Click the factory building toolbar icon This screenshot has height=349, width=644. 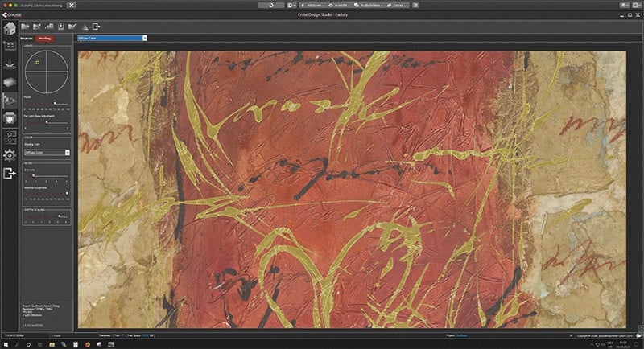pos(49,27)
